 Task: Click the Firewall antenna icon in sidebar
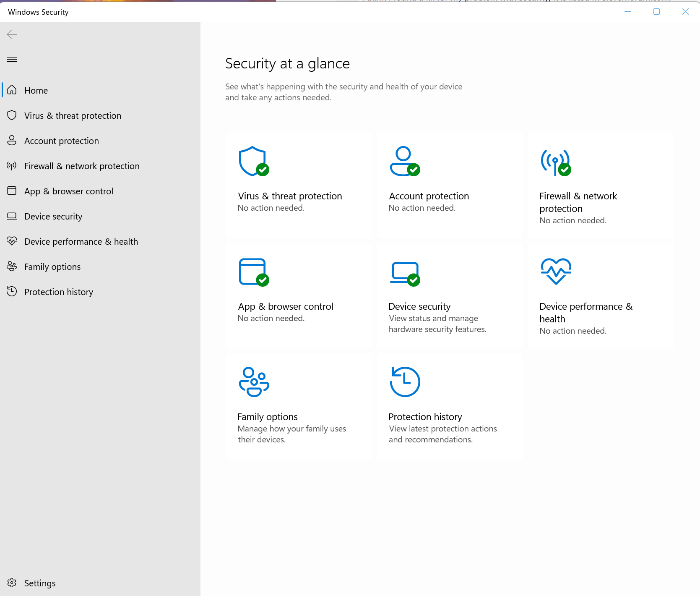point(12,165)
